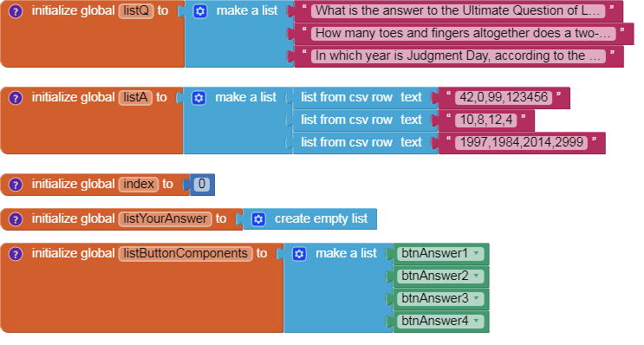This screenshot has height=345, width=644.
Task: Click the text string 10,8,12,4
Action: tap(486, 120)
